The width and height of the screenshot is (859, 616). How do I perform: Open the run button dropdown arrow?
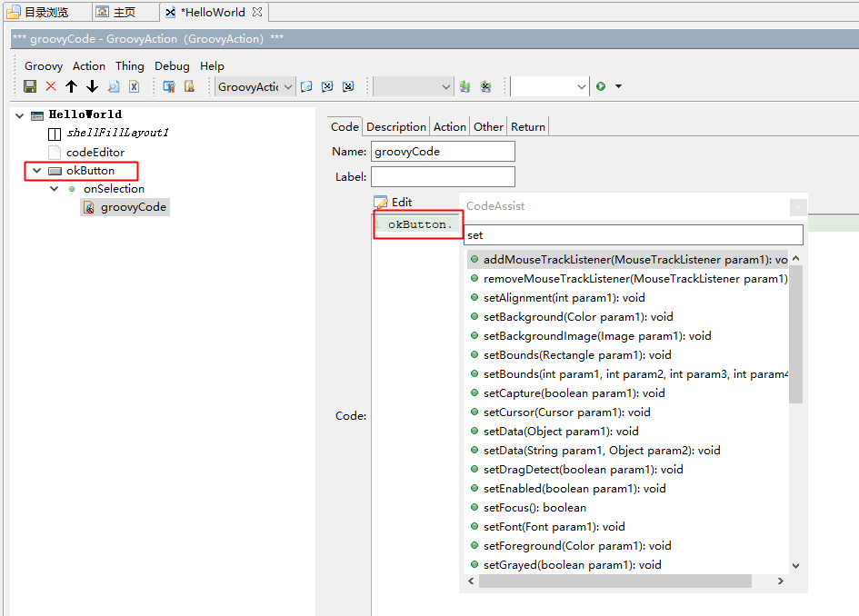pyautogui.click(x=618, y=86)
